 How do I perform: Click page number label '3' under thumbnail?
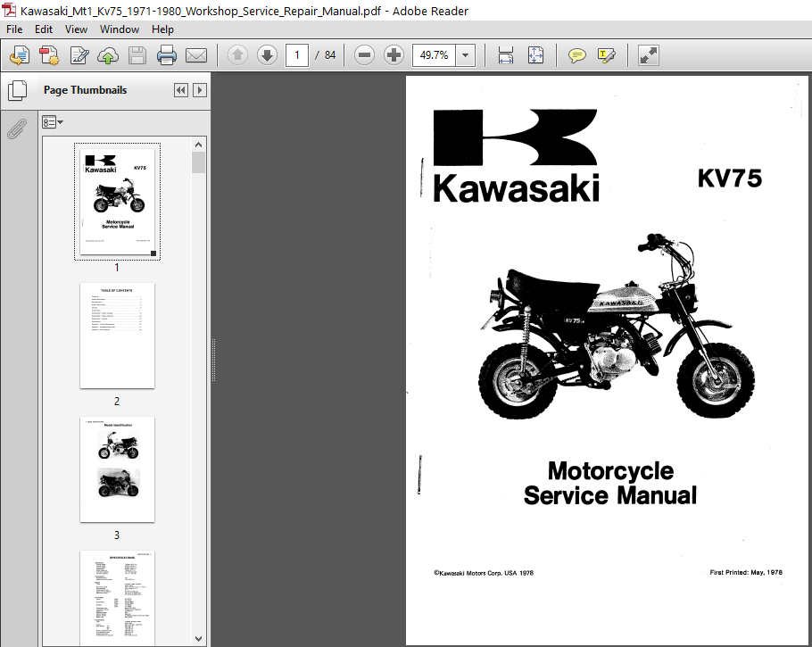tap(117, 535)
